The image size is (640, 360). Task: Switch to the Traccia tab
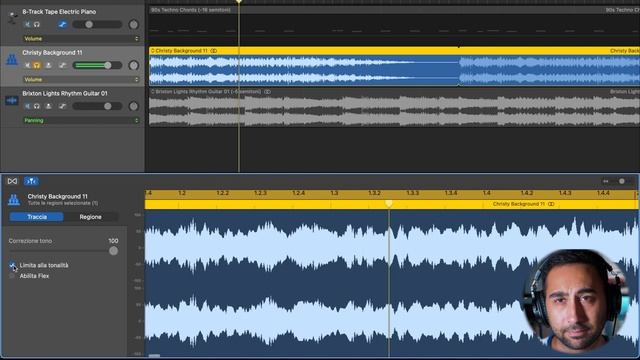[37, 217]
